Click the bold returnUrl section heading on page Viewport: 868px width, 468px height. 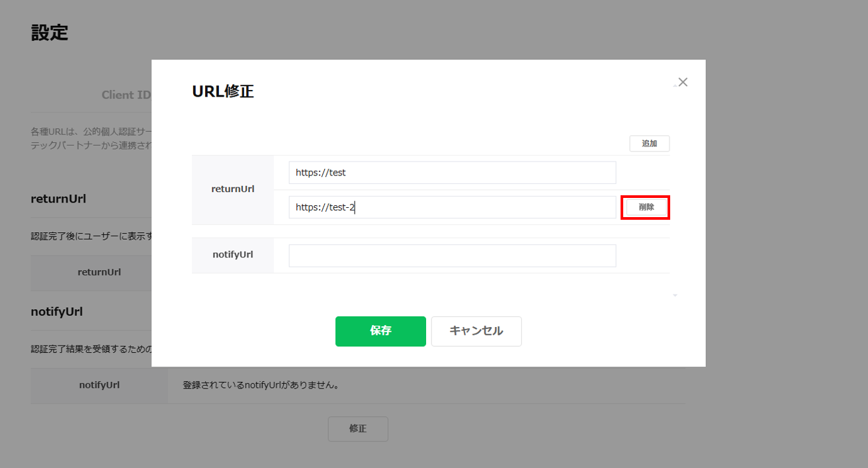click(58, 199)
